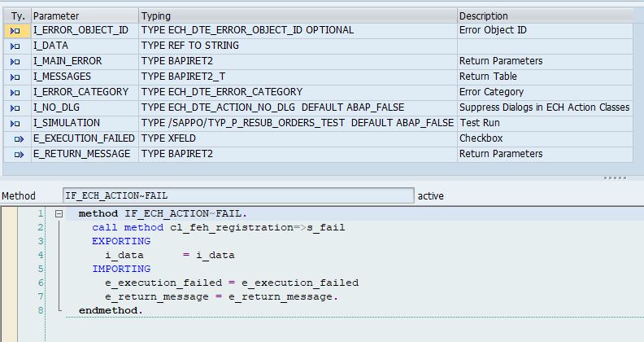This screenshot has height=342, width=644.
Task: Click description Error Object ID
Action: pos(493,30)
